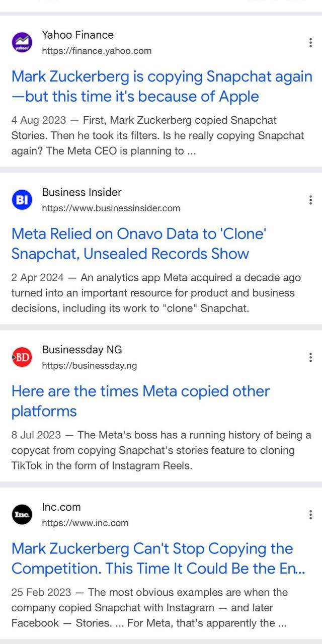This screenshot has height=644, width=322.
Task: Click the Inc.com black circular logo
Action: coord(22,515)
